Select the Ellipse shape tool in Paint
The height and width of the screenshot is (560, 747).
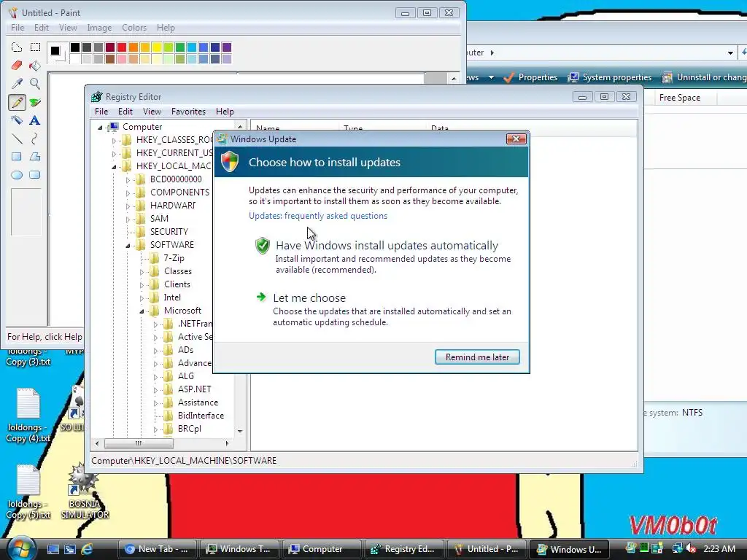tap(17, 175)
